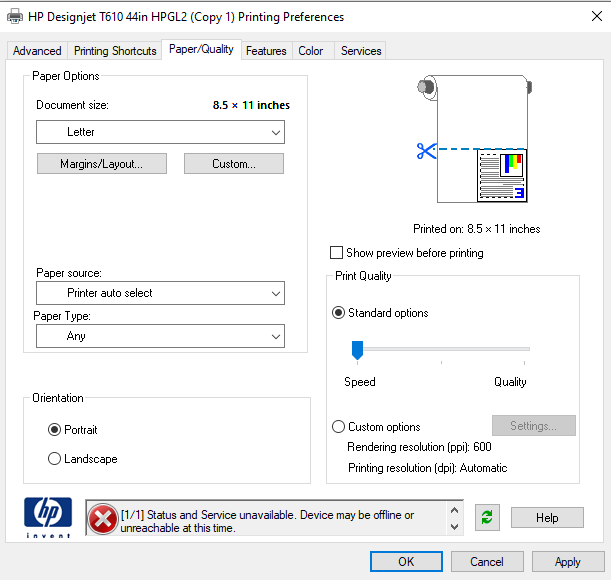Screen dimensions: 611x580
Task: Select Custom options for print quality
Action: 339,427
